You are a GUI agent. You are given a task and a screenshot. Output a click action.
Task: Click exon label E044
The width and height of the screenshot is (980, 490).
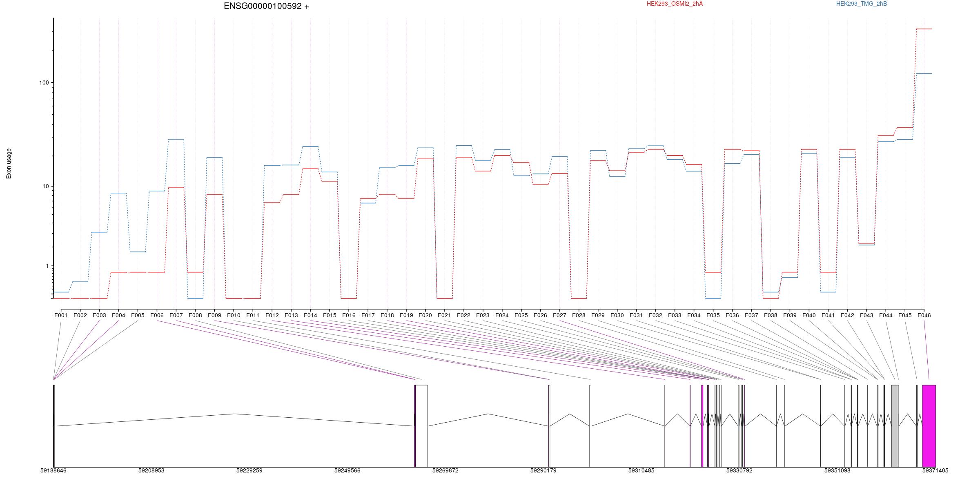click(x=886, y=315)
